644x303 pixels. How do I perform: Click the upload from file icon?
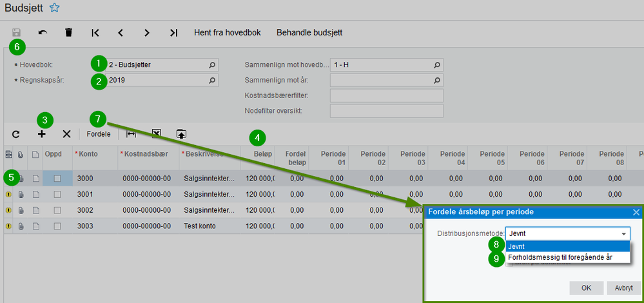[181, 133]
